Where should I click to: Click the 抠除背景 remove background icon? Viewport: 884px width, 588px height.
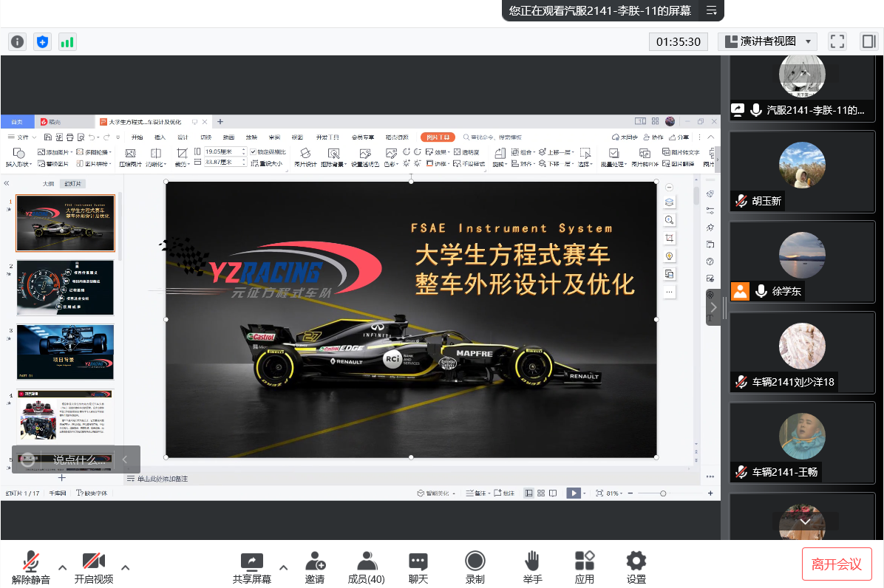tap(334, 157)
